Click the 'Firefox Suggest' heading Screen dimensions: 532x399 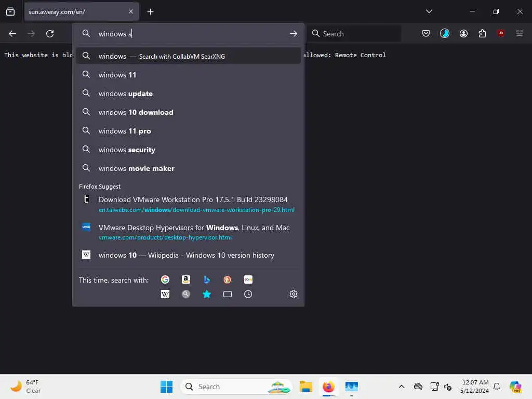click(x=100, y=187)
